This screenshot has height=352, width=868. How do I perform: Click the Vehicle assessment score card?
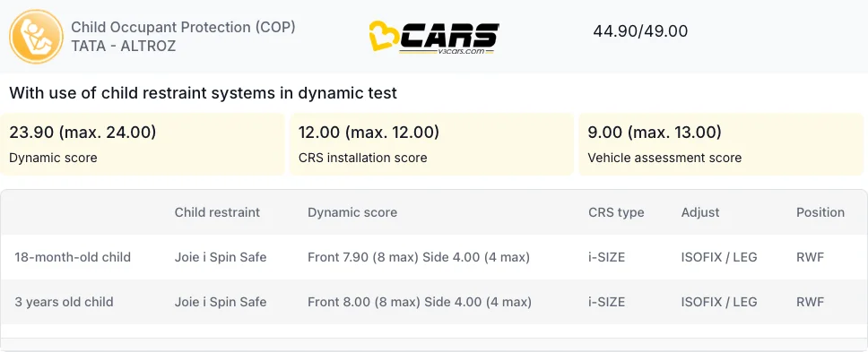[x=721, y=144]
